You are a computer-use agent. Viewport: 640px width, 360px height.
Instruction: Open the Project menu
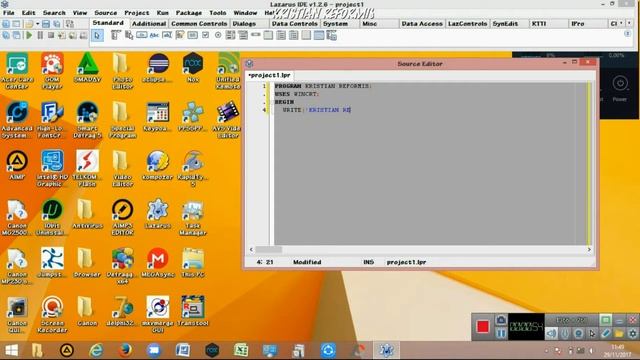137,13
